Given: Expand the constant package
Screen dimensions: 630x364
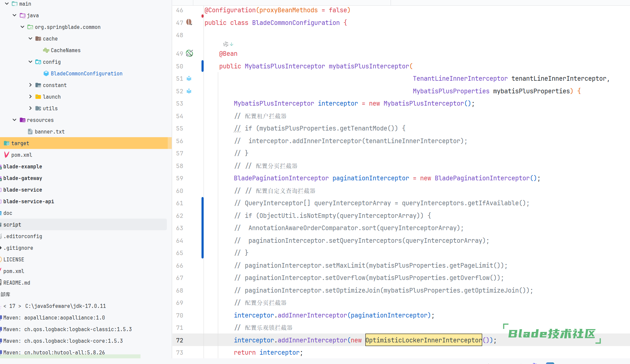Looking at the screenshot, I should (31, 85).
